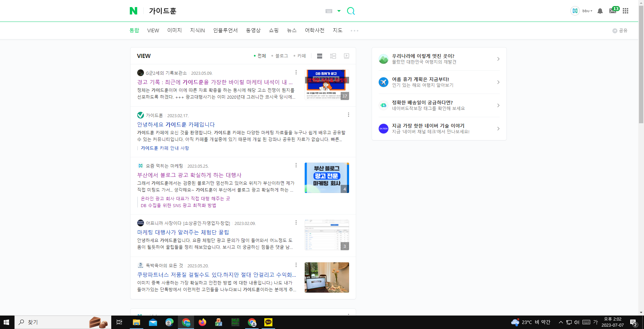
Task: Open the 어학사전 tab
Action: click(x=315, y=30)
